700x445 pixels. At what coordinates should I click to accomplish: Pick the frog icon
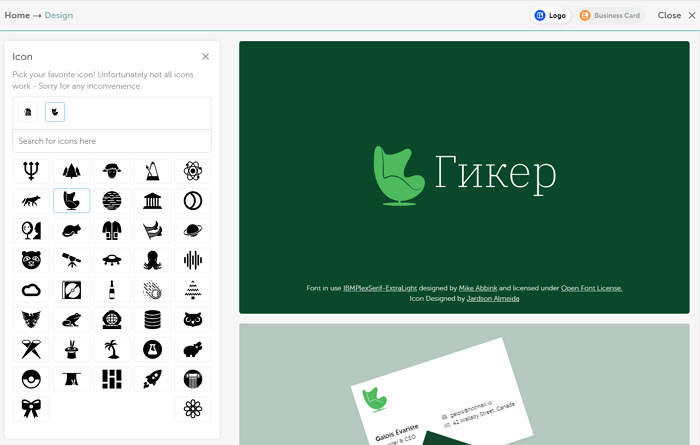point(71,320)
